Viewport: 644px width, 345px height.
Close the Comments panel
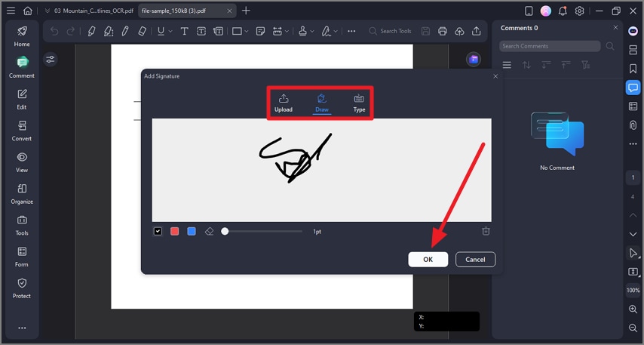(615, 27)
